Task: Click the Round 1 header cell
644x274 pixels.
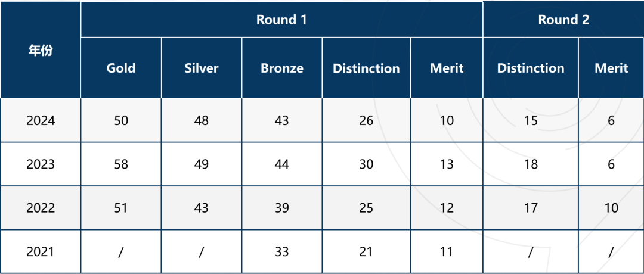Action: 281,19
